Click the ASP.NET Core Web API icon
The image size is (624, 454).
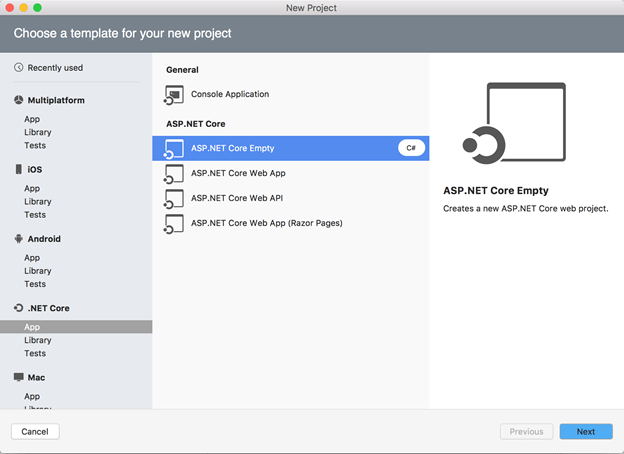[173, 198]
